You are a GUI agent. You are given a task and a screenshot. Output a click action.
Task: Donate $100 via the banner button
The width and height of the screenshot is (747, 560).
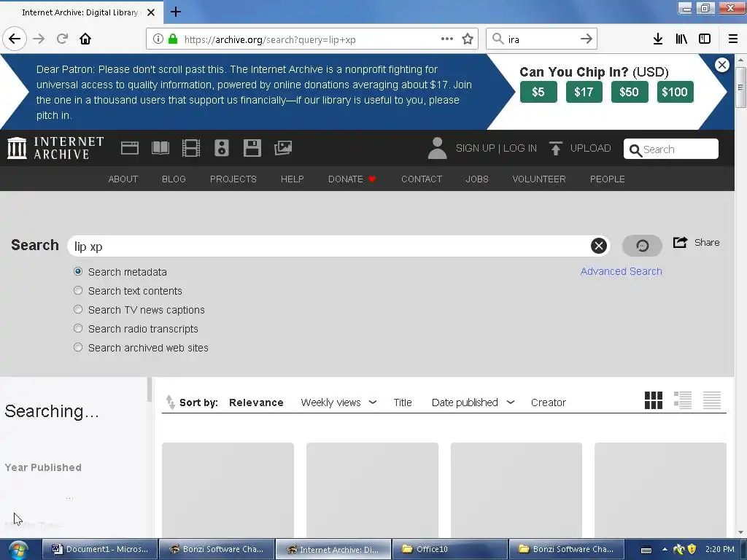675,92
